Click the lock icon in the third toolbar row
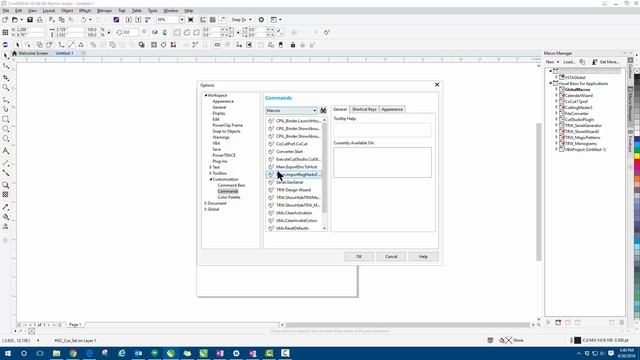This screenshot has height=360, width=640. (293, 45)
